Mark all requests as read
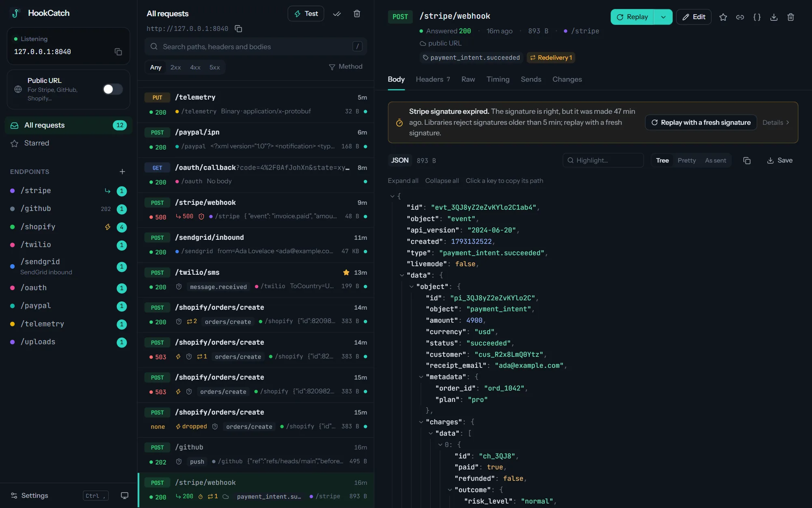 [337, 14]
